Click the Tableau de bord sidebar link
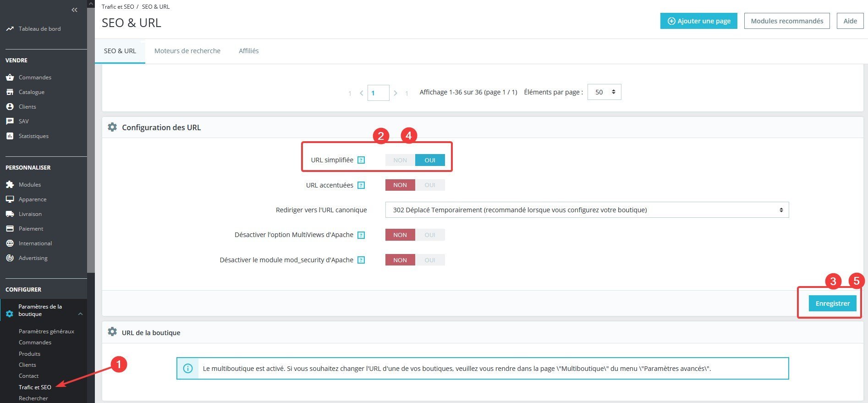This screenshot has width=868, height=403. coord(39,29)
